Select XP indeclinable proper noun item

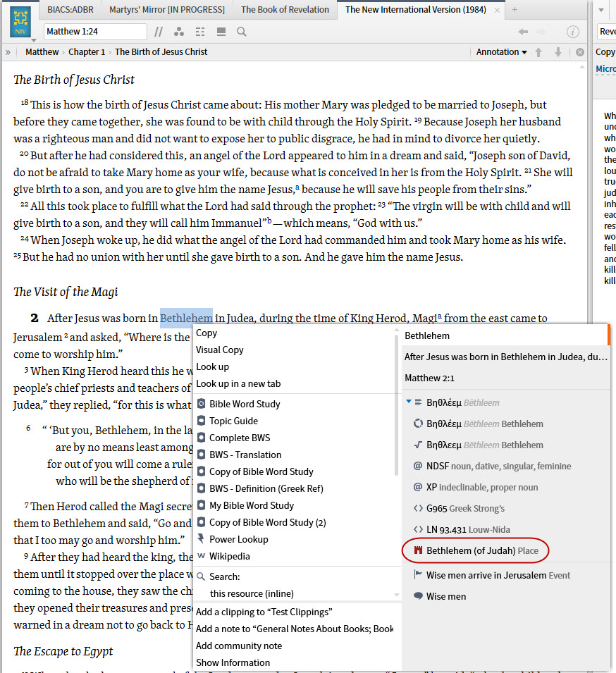(505, 487)
